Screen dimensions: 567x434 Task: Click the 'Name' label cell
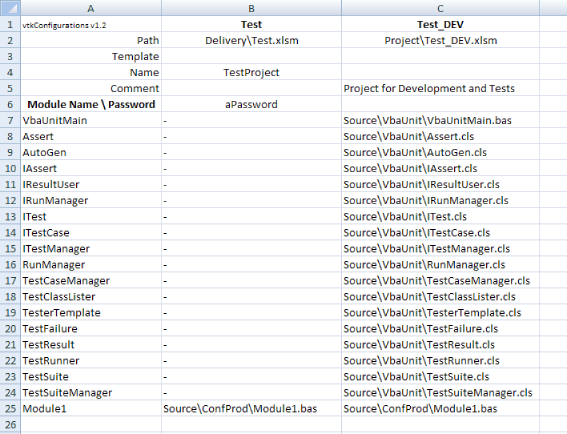click(x=91, y=72)
